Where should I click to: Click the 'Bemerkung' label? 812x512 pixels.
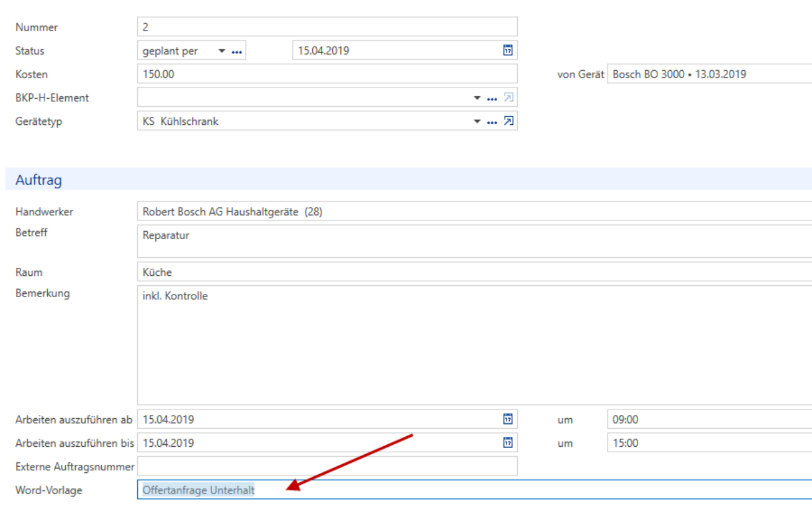pyautogui.click(x=43, y=293)
